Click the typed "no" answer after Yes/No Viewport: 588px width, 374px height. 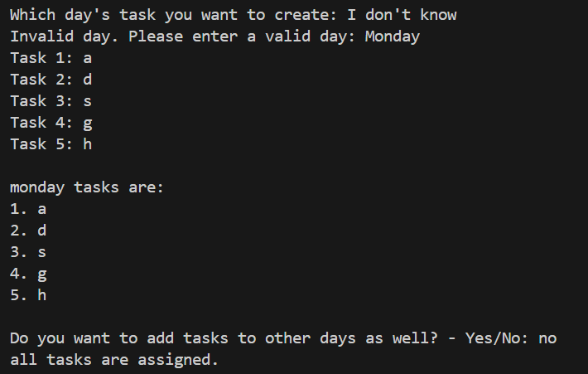click(x=547, y=338)
